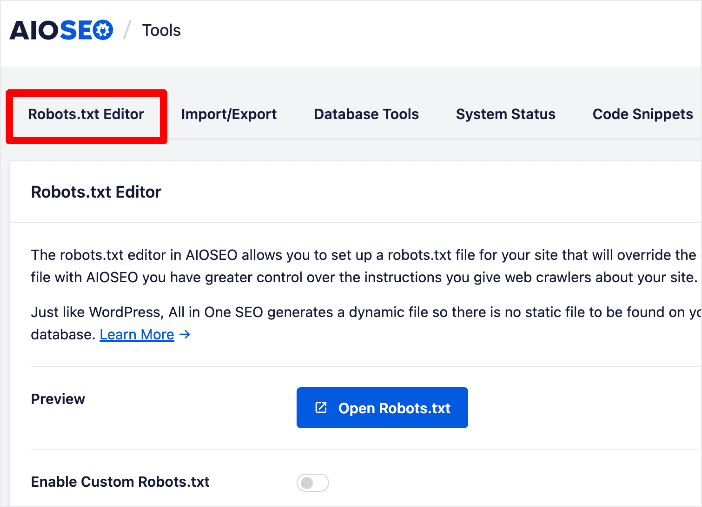Click the AIOSEO logo
This screenshot has width=702, height=507.
pos(61,30)
